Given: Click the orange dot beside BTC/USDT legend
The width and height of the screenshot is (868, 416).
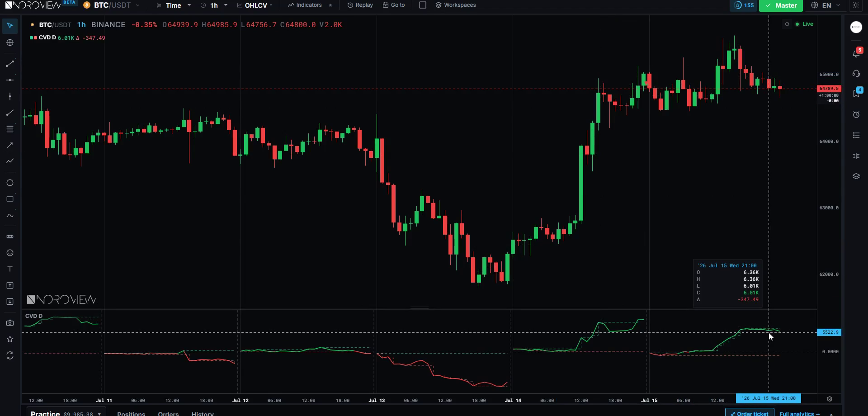Looking at the screenshot, I should [32, 25].
